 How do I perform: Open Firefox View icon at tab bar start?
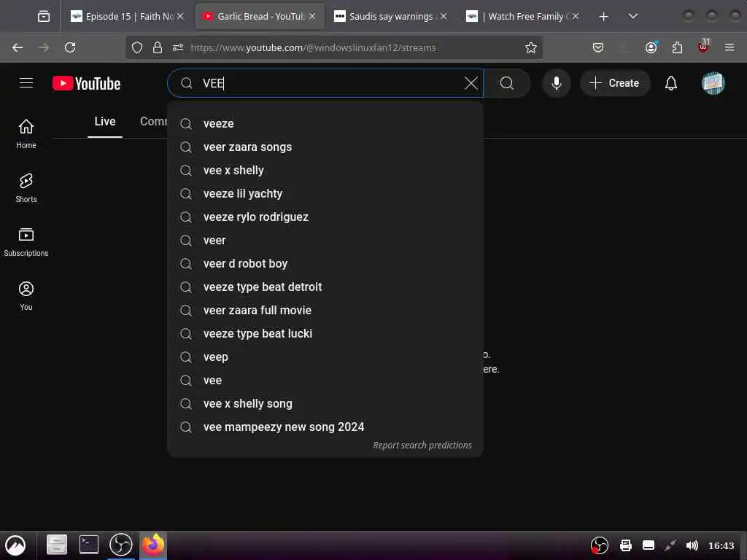[44, 16]
